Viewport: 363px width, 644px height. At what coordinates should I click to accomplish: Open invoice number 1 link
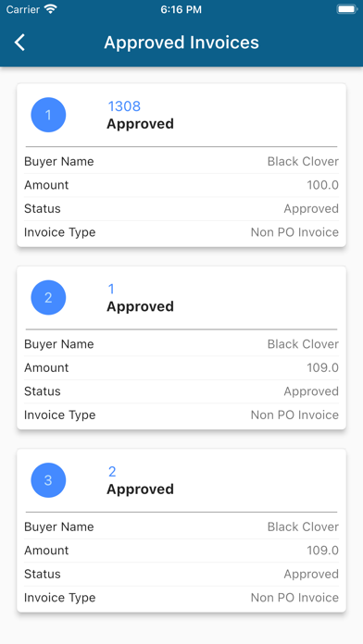[x=111, y=289]
